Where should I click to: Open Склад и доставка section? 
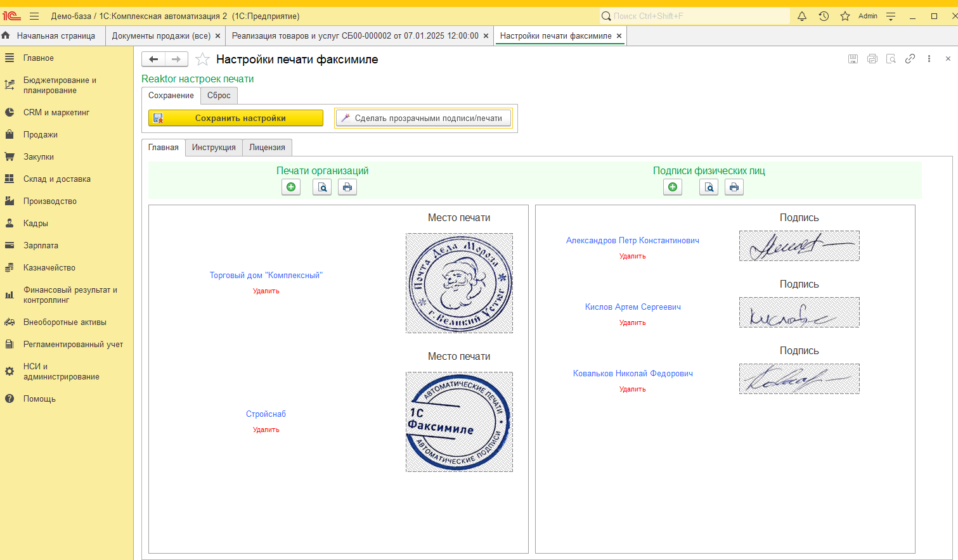click(57, 179)
